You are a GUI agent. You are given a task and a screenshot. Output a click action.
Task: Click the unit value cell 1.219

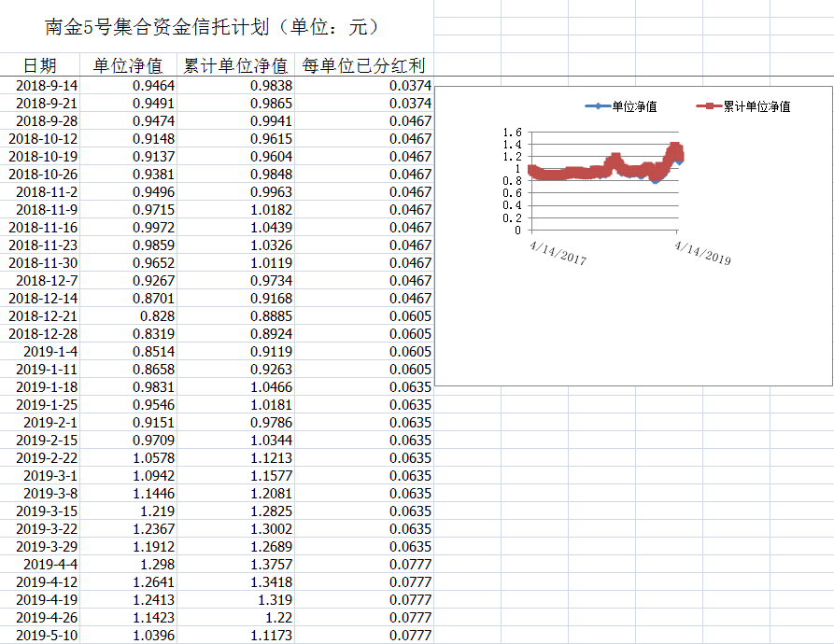pyautogui.click(x=128, y=511)
